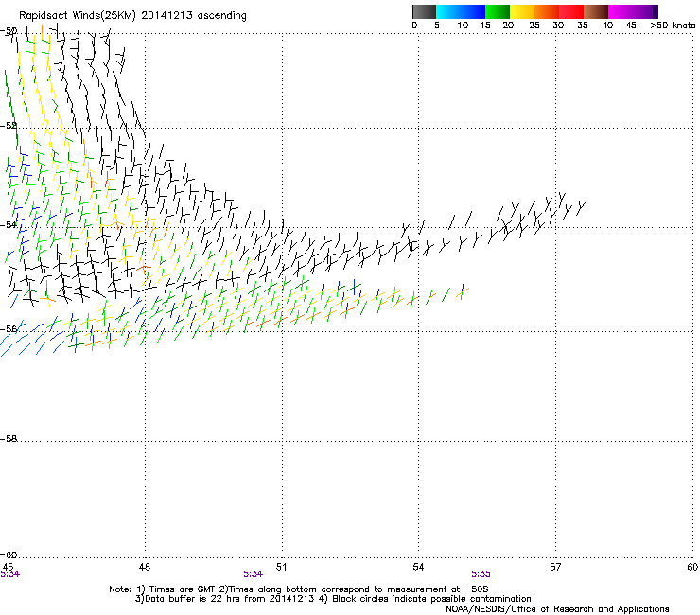Click the note line mentioning 'Times are GMT'
700x615 pixels.
[x=299, y=589]
